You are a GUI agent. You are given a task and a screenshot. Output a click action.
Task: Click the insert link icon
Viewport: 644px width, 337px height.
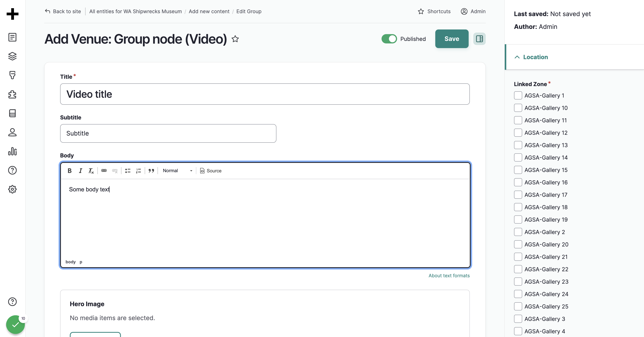click(x=104, y=171)
